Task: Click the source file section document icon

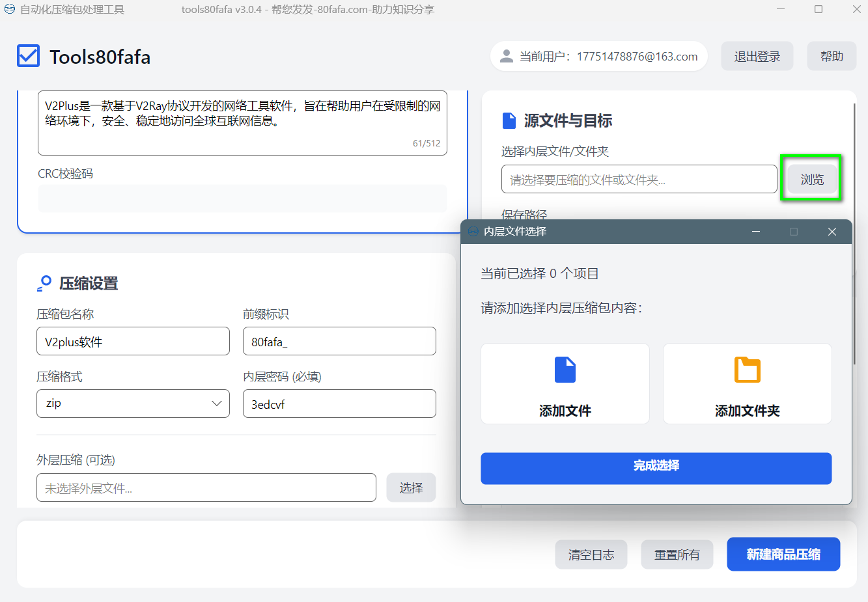Action: (x=509, y=121)
